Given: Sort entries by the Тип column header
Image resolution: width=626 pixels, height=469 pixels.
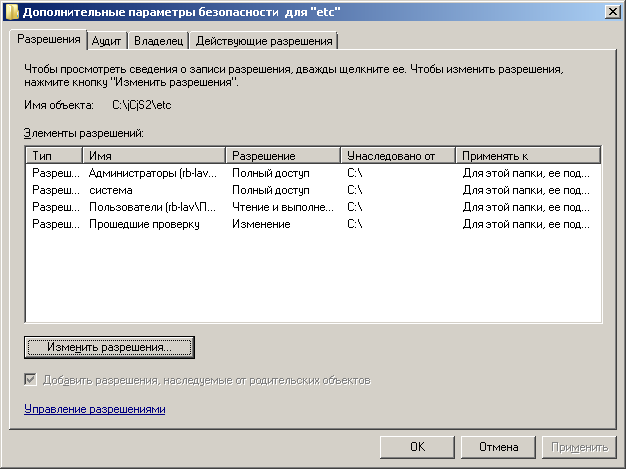Looking at the screenshot, I should click(x=54, y=156).
